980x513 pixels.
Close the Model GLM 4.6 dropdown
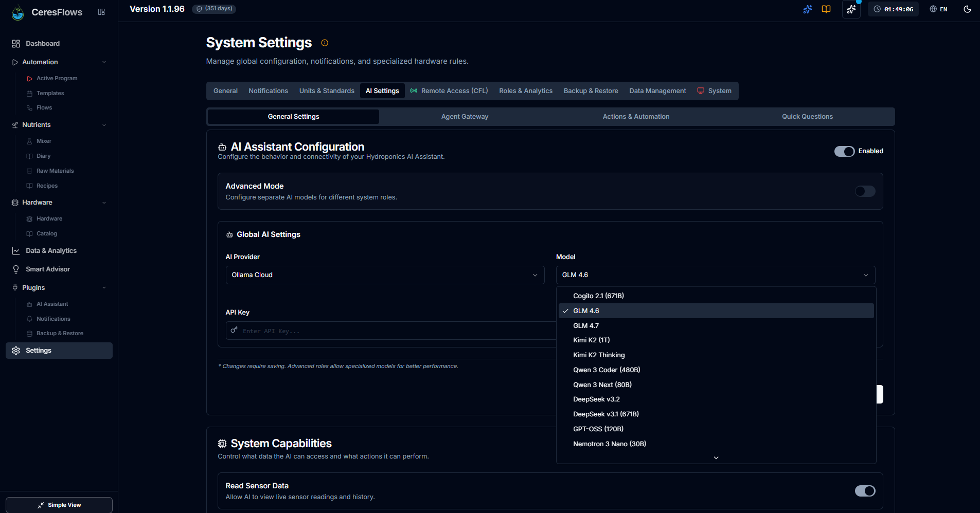point(716,275)
